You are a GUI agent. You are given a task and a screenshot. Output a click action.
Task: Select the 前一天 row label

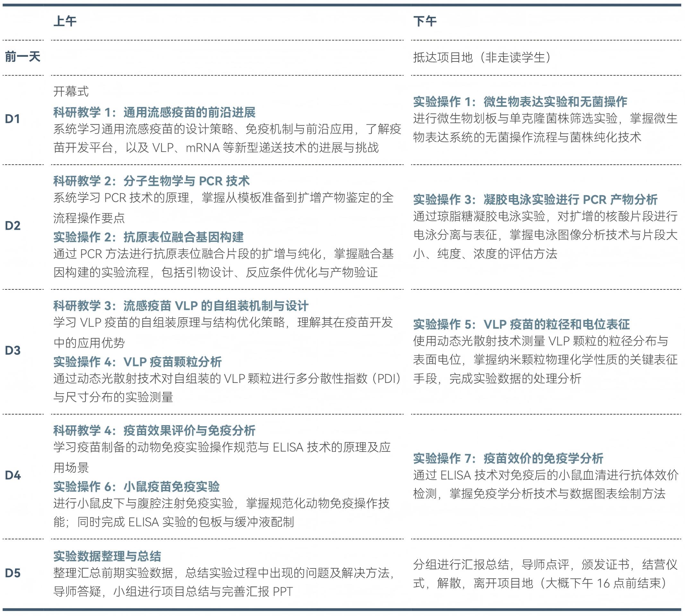point(22,56)
